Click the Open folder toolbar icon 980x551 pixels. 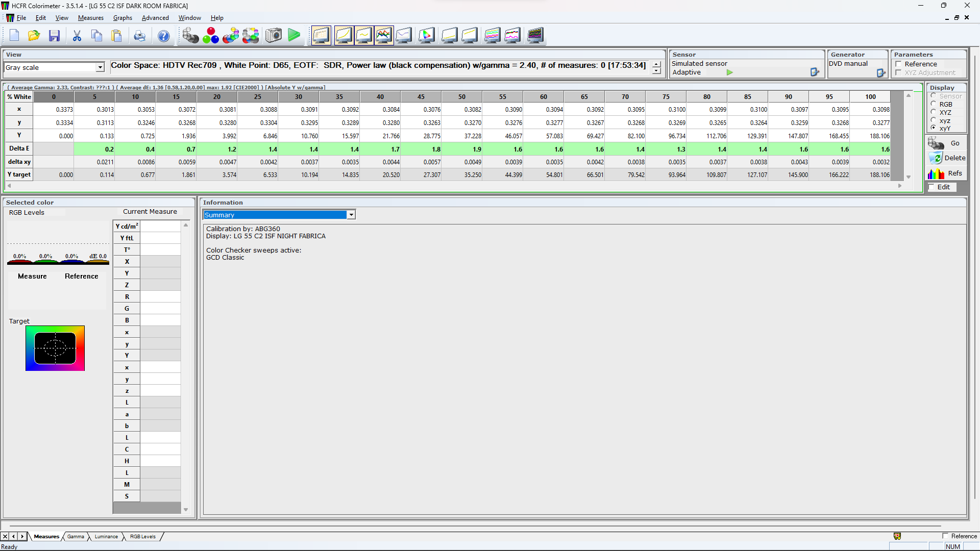point(34,36)
